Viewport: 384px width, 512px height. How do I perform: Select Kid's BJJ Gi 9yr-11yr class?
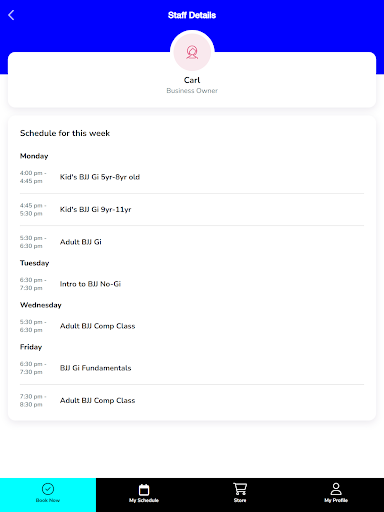(x=192, y=209)
